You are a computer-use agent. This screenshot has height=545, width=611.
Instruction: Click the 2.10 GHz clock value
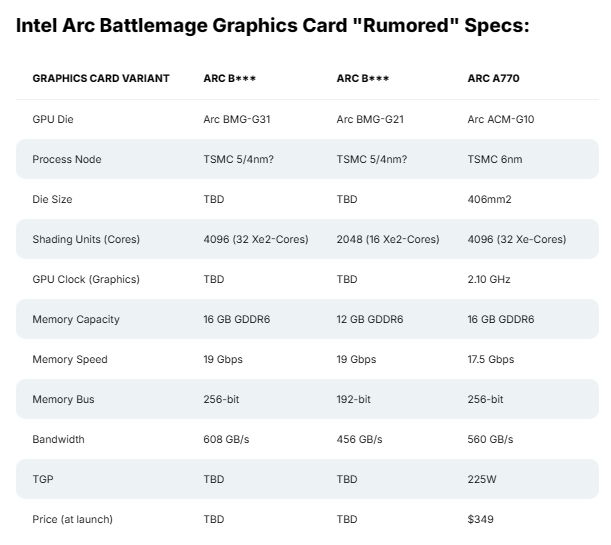click(489, 280)
